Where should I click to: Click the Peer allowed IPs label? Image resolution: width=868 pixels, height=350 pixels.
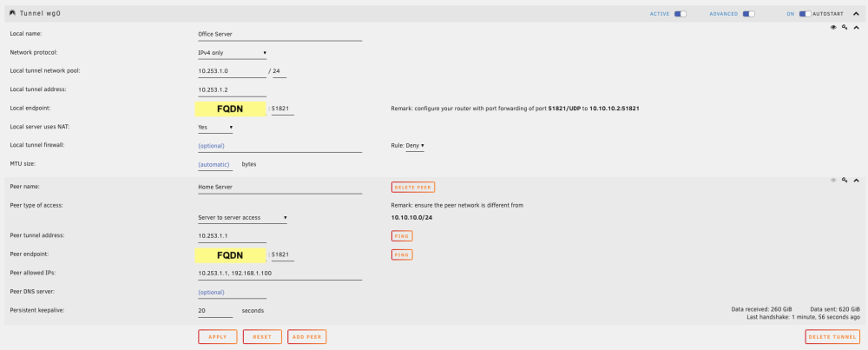click(33, 273)
